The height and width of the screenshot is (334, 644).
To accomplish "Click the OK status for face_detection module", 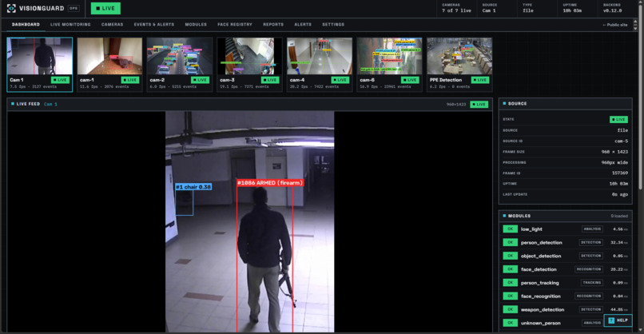I will (510, 269).
